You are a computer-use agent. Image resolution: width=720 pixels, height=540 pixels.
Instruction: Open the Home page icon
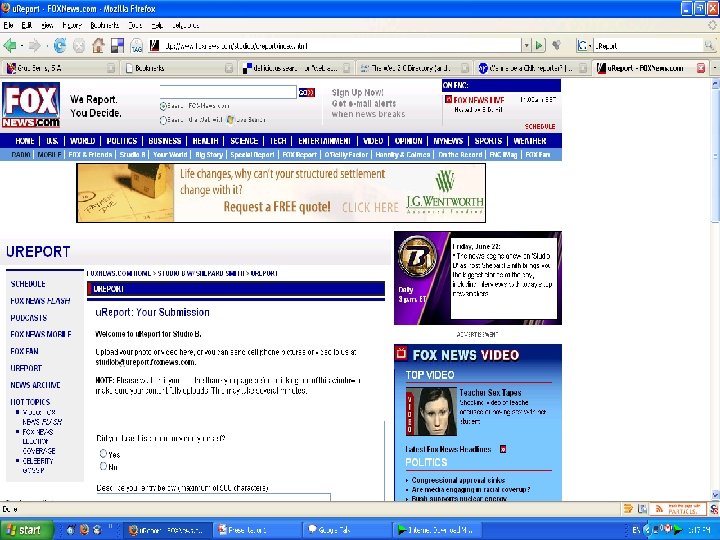tap(98, 45)
